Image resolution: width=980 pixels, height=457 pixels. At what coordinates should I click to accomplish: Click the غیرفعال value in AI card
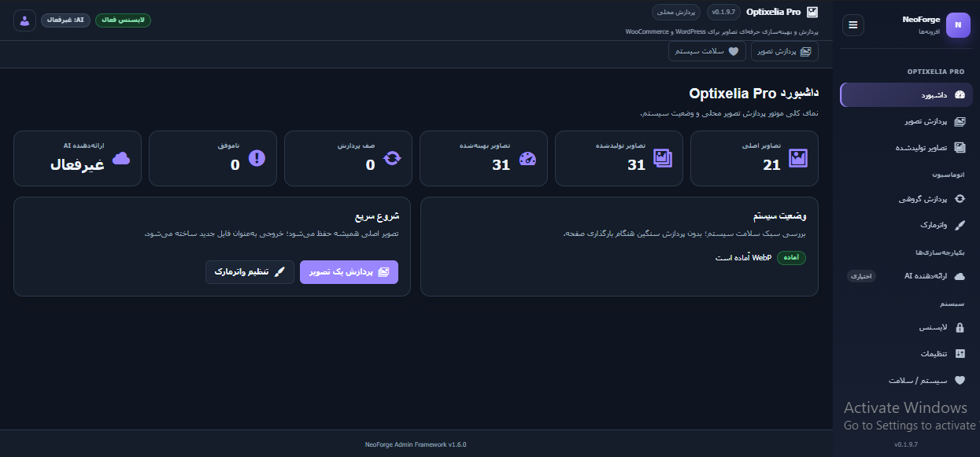78,165
